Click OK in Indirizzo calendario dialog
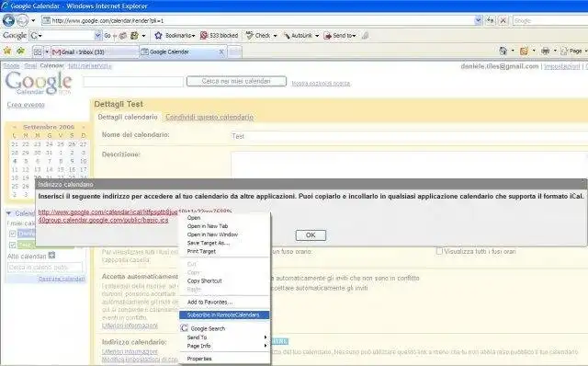Screen dimensions: 588x366 coord(311,235)
